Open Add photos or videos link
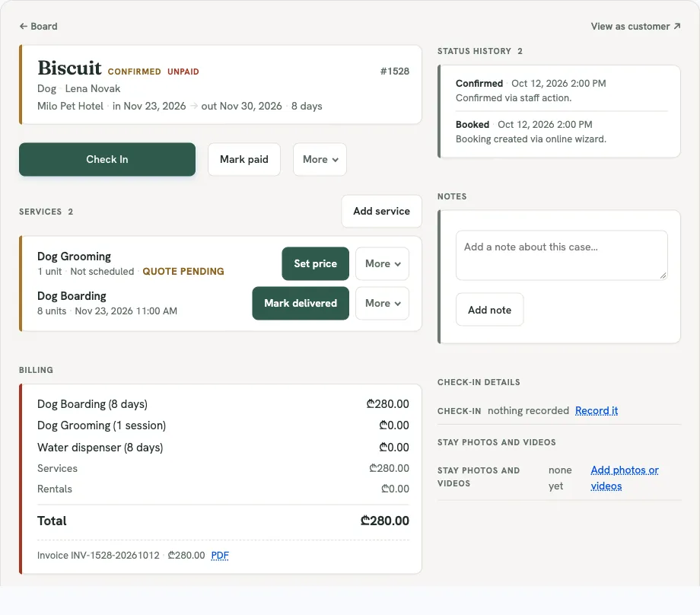Image resolution: width=700 pixels, height=615 pixels. point(625,478)
